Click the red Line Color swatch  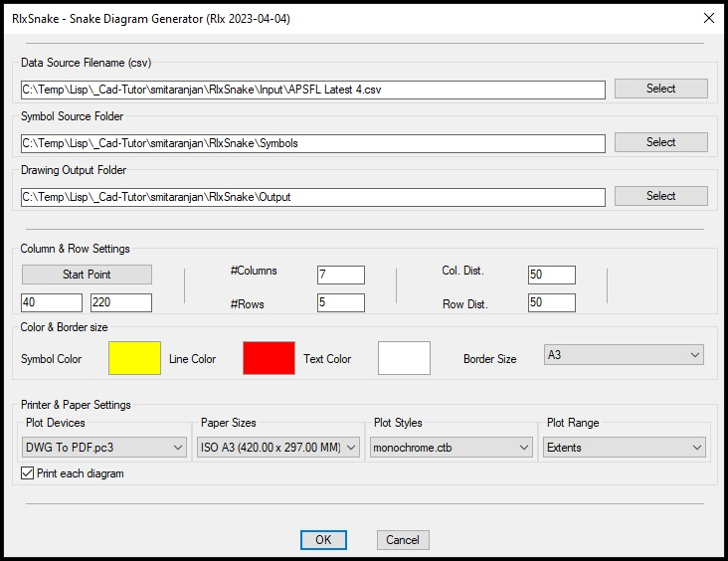(269, 358)
